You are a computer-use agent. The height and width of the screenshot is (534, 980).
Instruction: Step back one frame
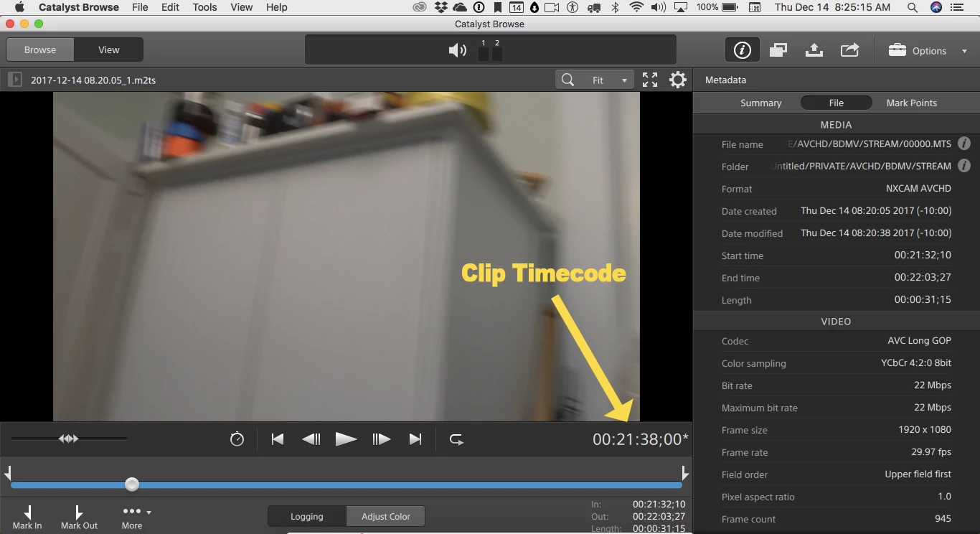pyautogui.click(x=311, y=439)
